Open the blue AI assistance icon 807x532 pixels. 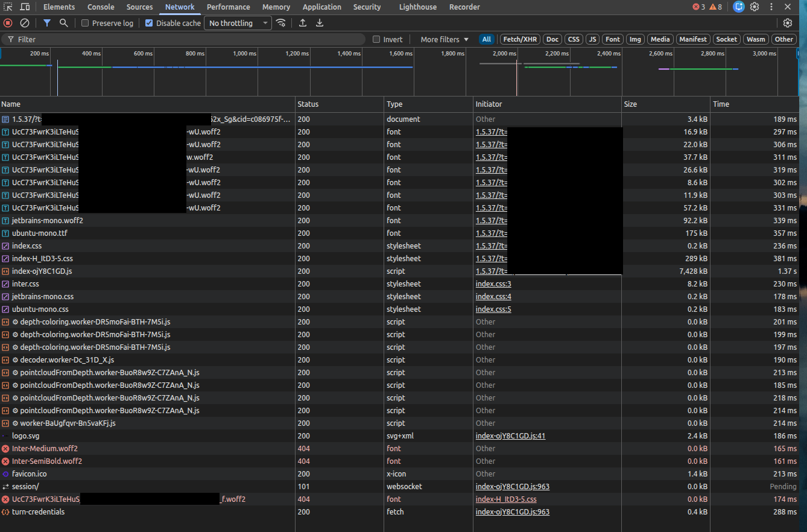pos(739,7)
